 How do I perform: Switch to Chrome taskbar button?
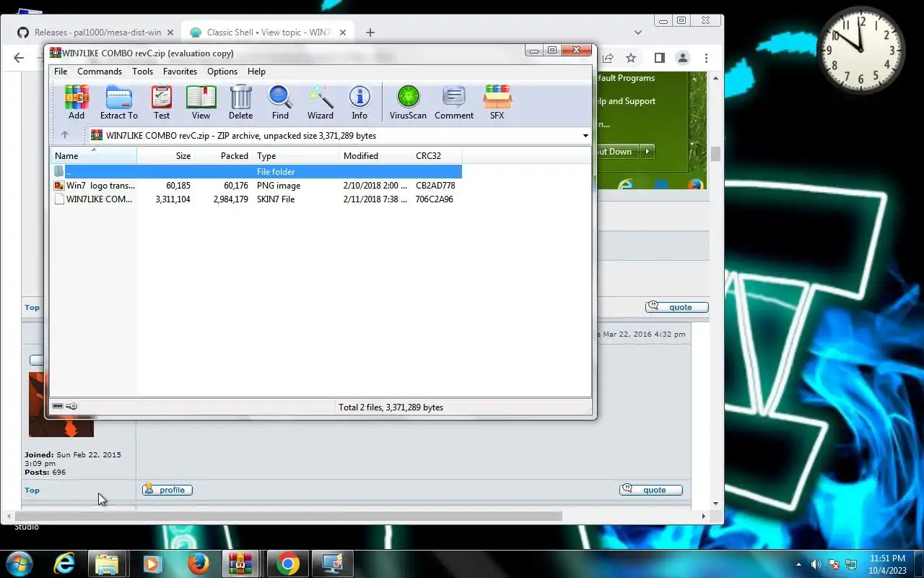pyautogui.click(x=287, y=564)
